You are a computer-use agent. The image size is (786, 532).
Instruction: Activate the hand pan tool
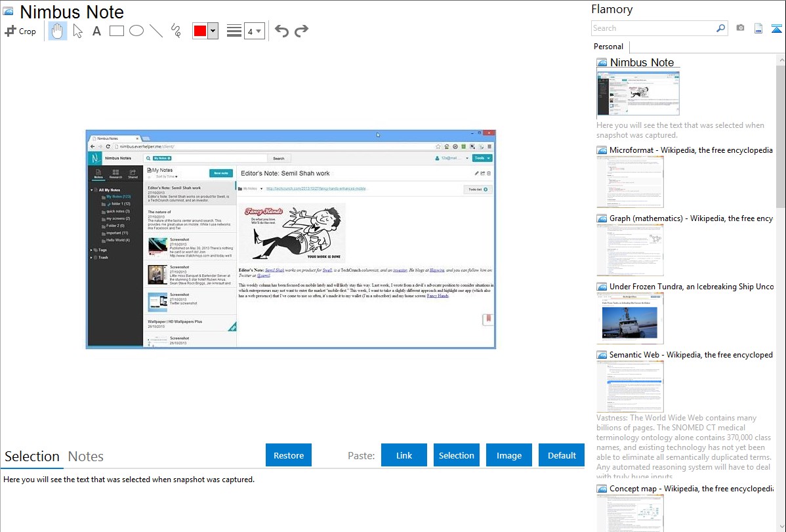[x=57, y=31]
